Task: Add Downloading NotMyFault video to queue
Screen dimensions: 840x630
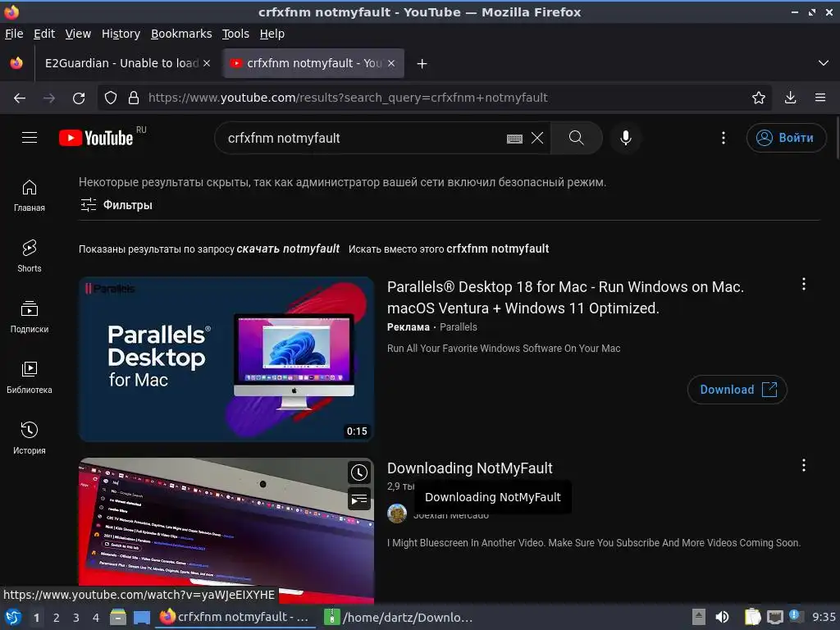Action: (x=359, y=500)
